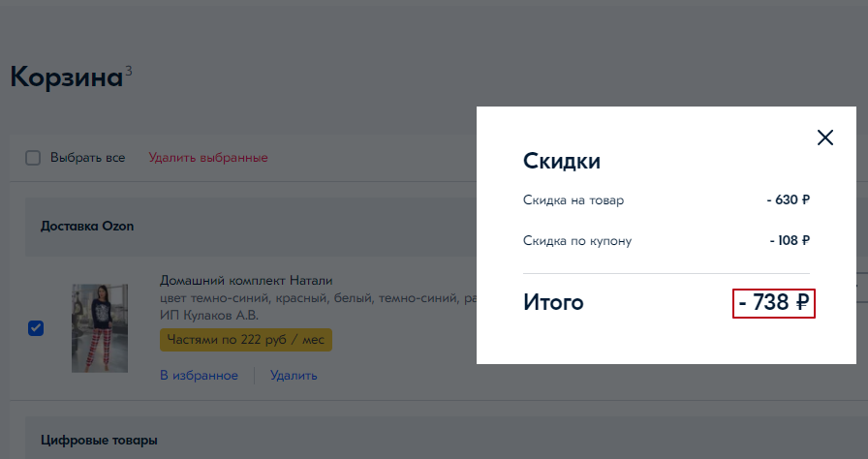Open the Домашний комплект Натали product title
Image resolution: width=868 pixels, height=459 pixels.
point(245,281)
